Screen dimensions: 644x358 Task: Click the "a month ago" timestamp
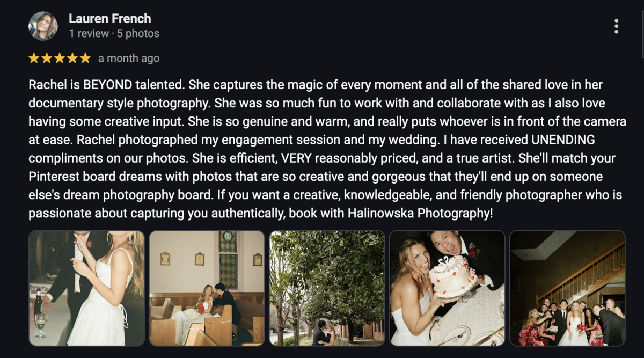click(x=129, y=58)
